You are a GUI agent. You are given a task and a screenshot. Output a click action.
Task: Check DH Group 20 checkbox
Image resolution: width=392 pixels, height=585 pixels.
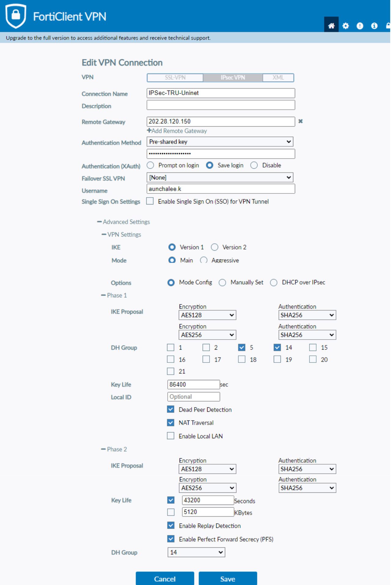pyautogui.click(x=313, y=359)
